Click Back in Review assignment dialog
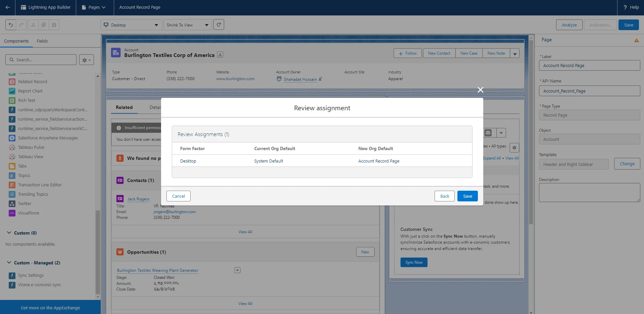The height and width of the screenshot is (314, 644). pyautogui.click(x=445, y=196)
